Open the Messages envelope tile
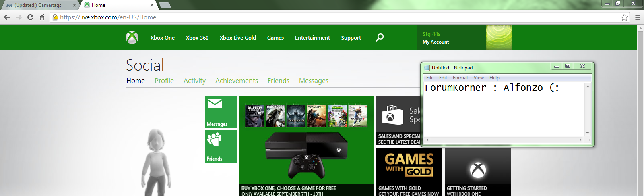 [221, 112]
